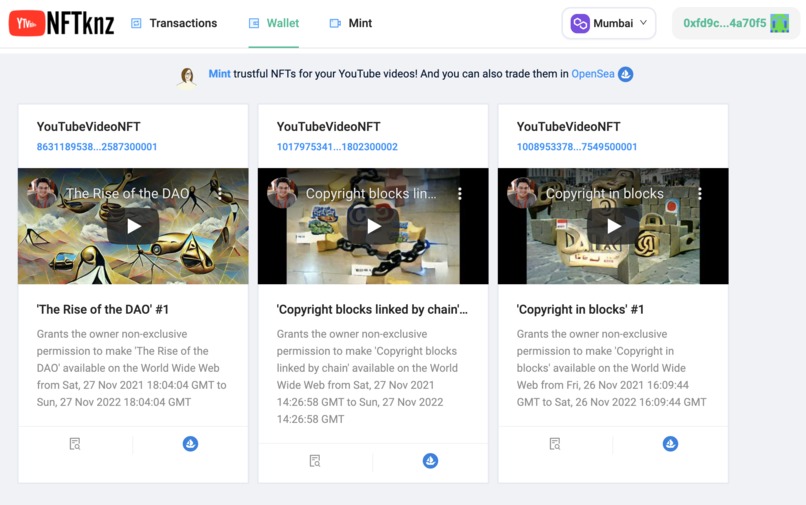806x505 pixels.
Task: Switch to the Wallet tab
Action: tap(273, 23)
